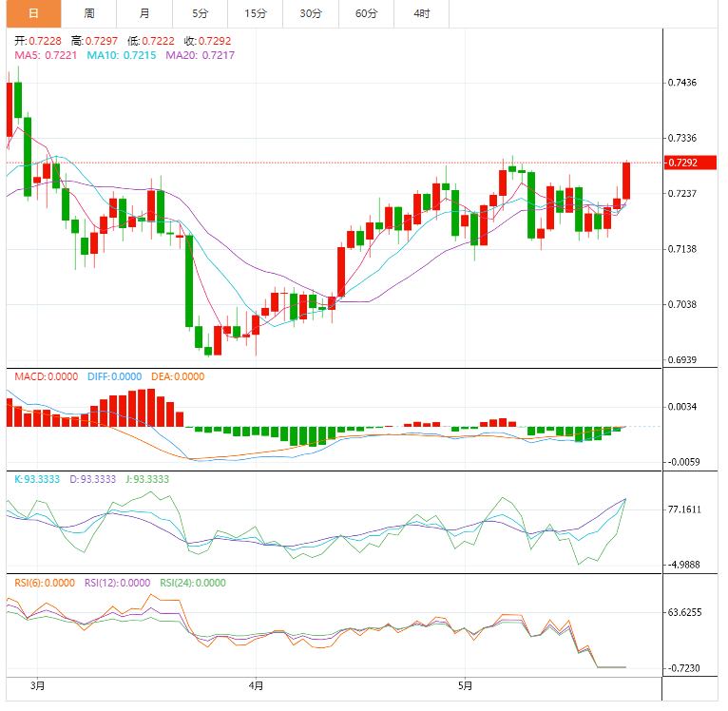Click the 0.7336 price axis label
The height and width of the screenshot is (711, 728).
[682, 138]
